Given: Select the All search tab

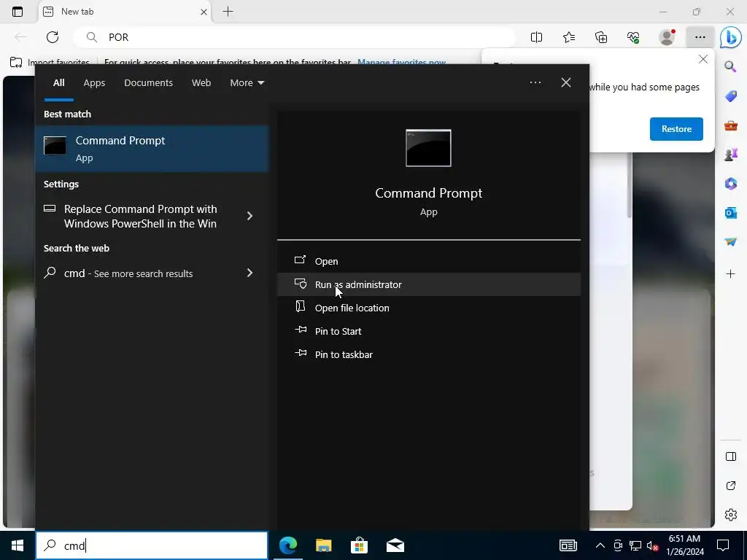Looking at the screenshot, I should (x=58, y=83).
